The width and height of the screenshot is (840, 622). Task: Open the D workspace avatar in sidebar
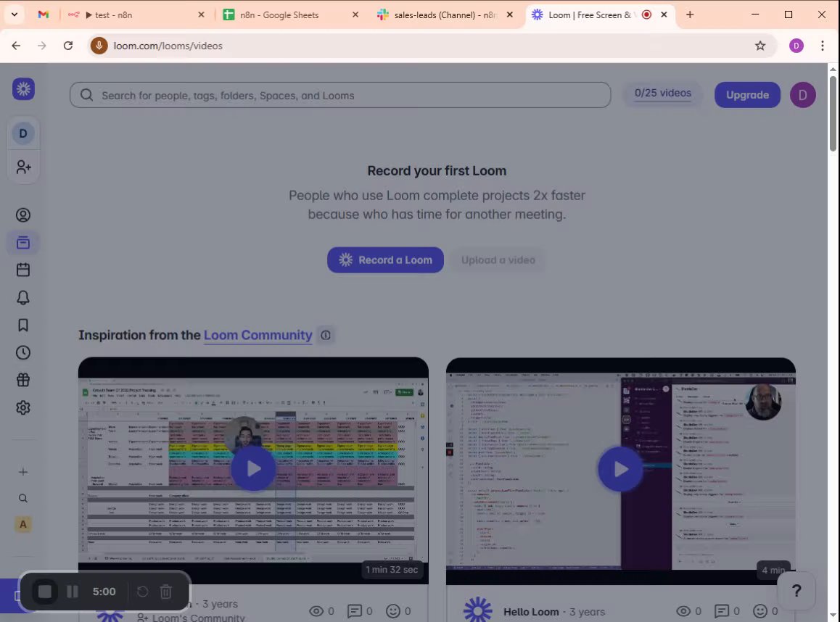click(23, 133)
